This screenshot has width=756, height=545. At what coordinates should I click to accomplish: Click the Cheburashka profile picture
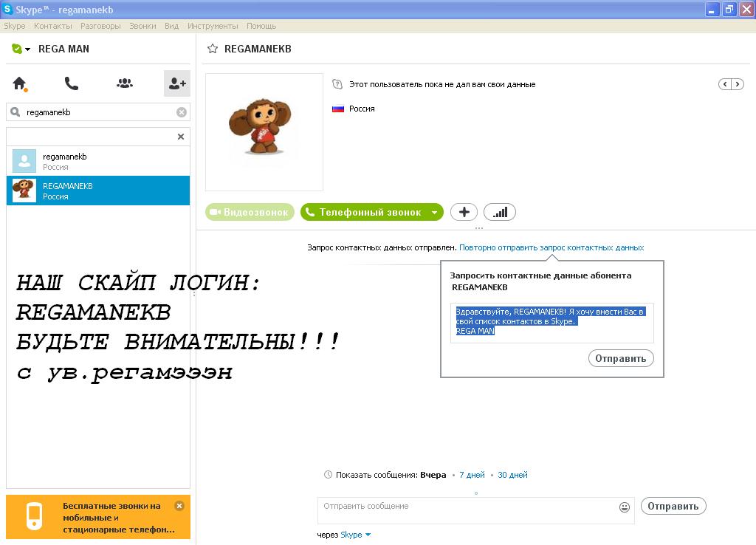pos(264,131)
